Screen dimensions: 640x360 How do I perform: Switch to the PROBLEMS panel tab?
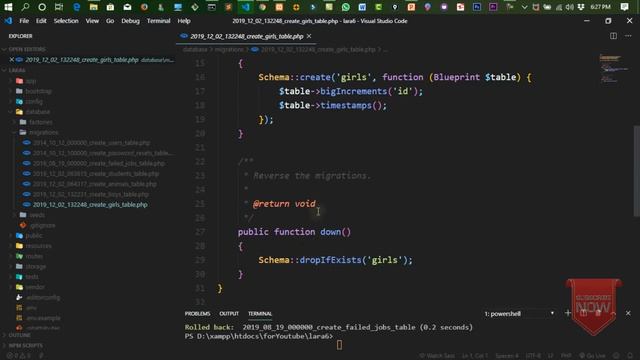[197, 313]
